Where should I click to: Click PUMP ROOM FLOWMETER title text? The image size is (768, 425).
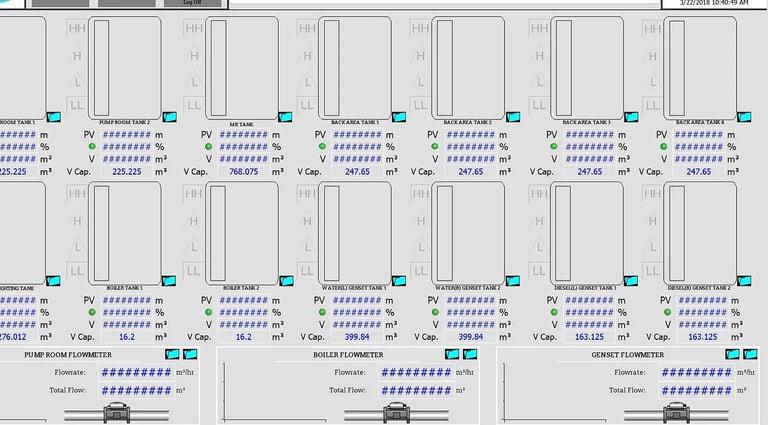coord(68,354)
